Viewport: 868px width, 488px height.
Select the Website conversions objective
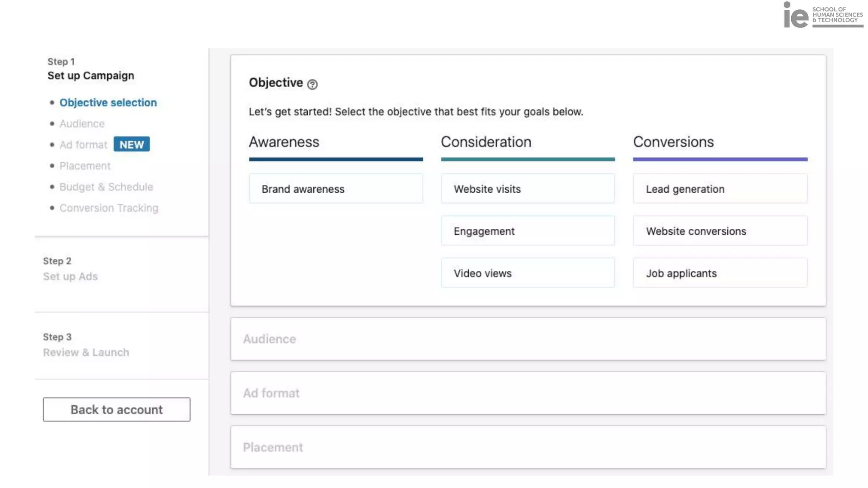(x=720, y=231)
